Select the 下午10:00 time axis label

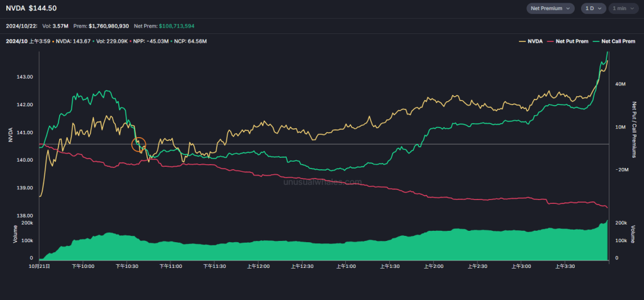[83, 266]
